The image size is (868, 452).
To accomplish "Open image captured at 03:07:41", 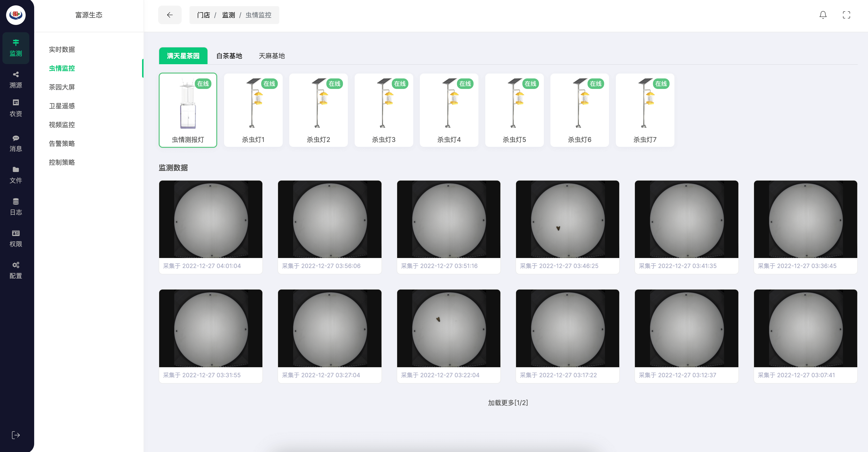I will [x=805, y=329].
